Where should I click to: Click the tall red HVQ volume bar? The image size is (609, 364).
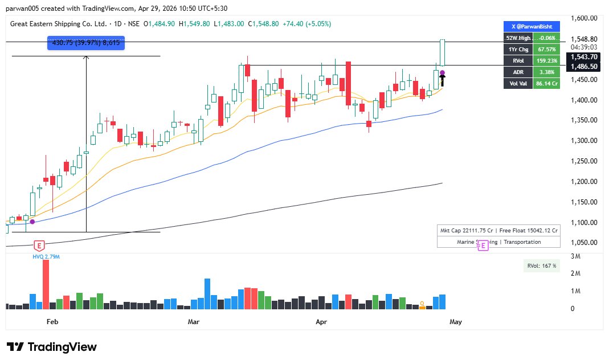46,284
